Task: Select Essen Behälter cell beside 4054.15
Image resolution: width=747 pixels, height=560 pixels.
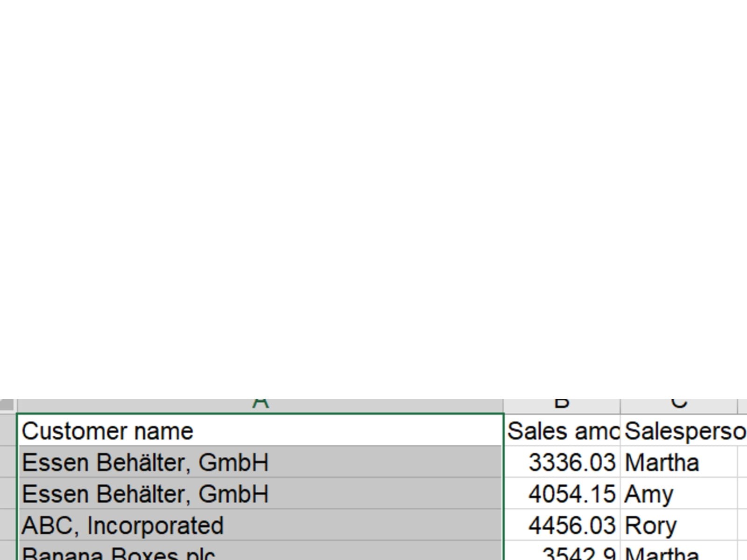Action: [260, 493]
